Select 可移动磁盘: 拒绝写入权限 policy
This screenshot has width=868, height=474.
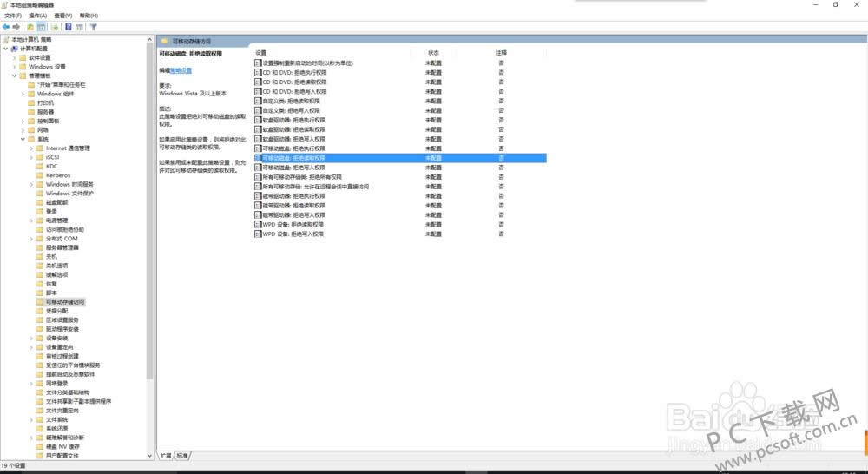click(293, 168)
